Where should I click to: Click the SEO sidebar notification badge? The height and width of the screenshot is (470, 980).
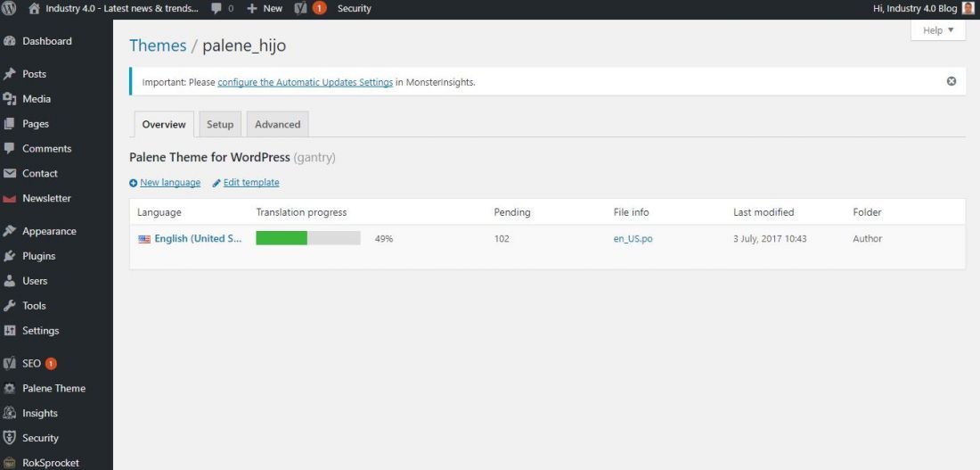(51, 364)
